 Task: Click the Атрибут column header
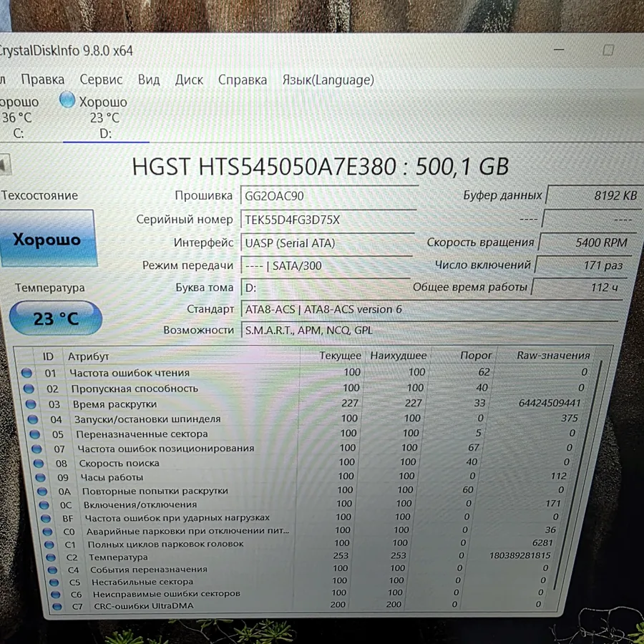(x=88, y=356)
